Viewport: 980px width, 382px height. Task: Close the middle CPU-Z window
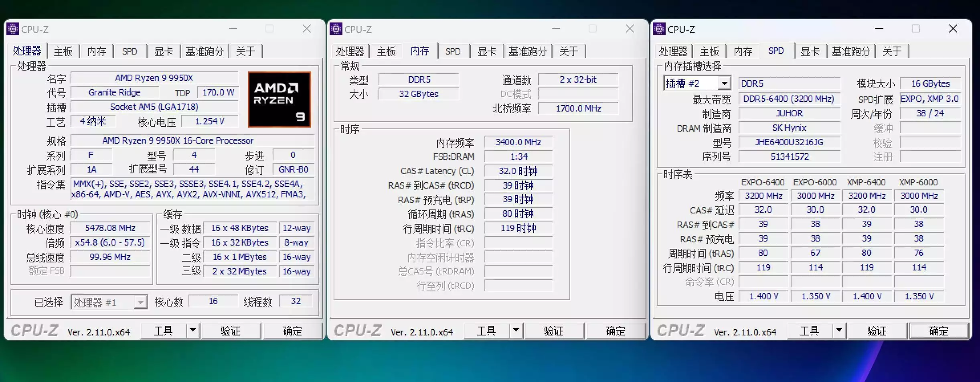click(x=630, y=28)
